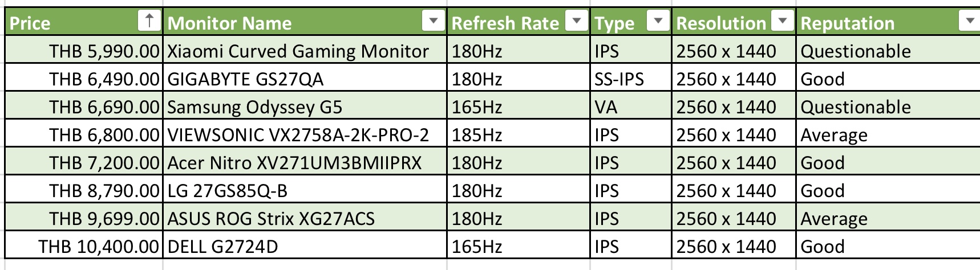This screenshot has width=980, height=270.
Task: Expand the Resolution column filter dropdown
Action: click(x=782, y=22)
